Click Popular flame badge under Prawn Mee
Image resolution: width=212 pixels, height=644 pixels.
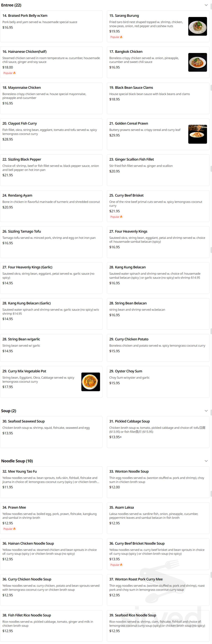(x=9, y=529)
